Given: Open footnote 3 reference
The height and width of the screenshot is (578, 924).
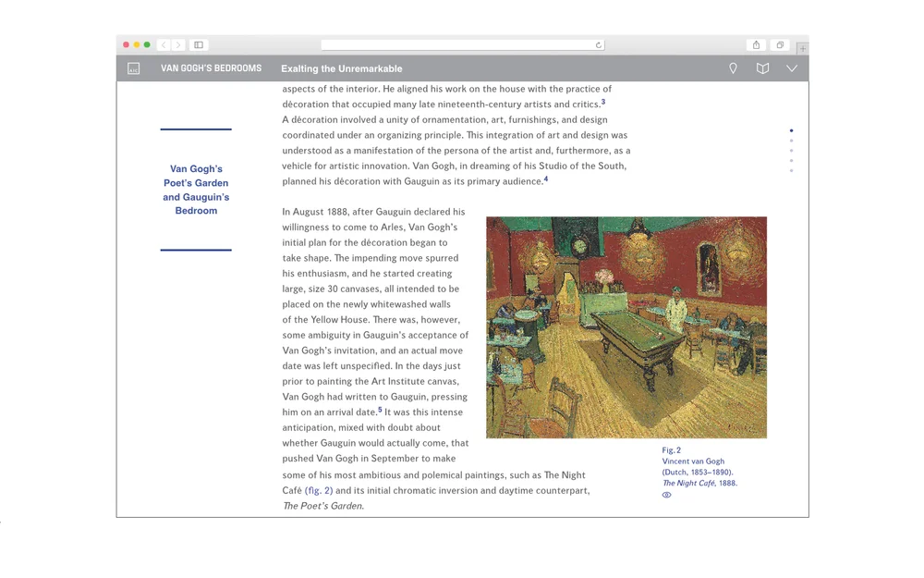Looking at the screenshot, I should tap(602, 102).
